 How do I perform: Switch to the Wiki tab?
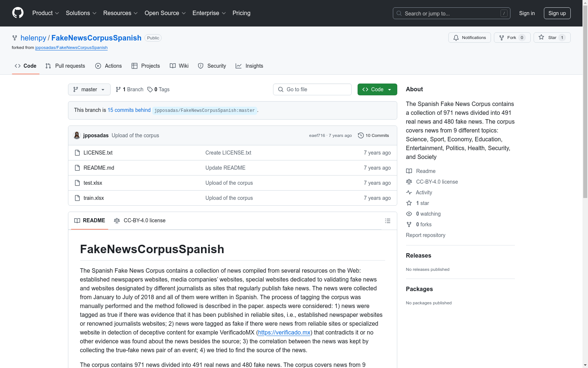click(179, 66)
